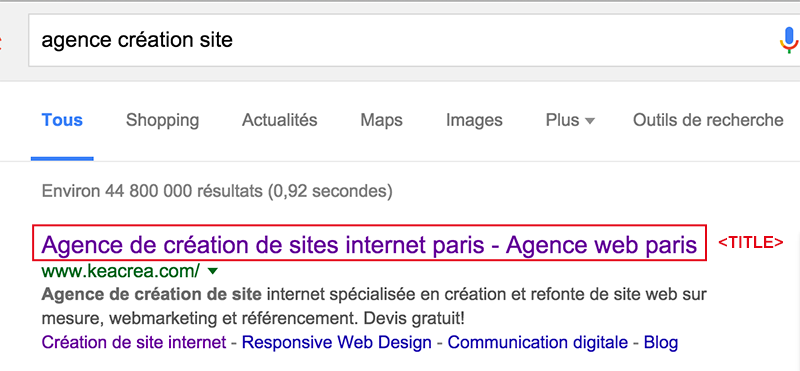Viewport: 800px width, 371px height.
Task: Click the bold Agence de création de site snippet
Action: 152,294
